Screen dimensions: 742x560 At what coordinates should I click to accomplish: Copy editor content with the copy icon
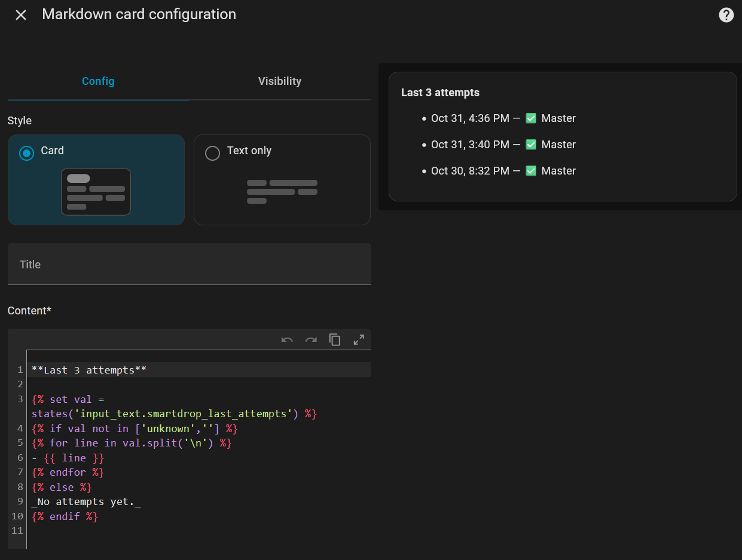(335, 340)
